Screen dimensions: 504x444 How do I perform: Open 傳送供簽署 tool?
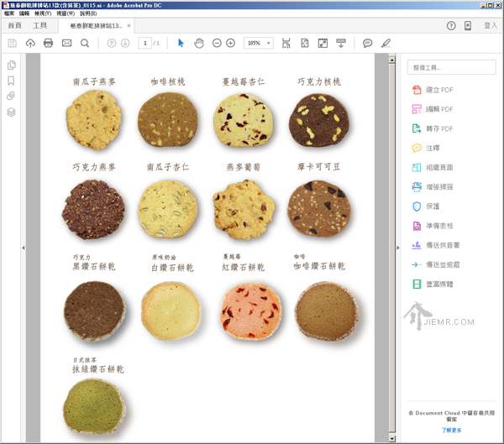[436, 245]
